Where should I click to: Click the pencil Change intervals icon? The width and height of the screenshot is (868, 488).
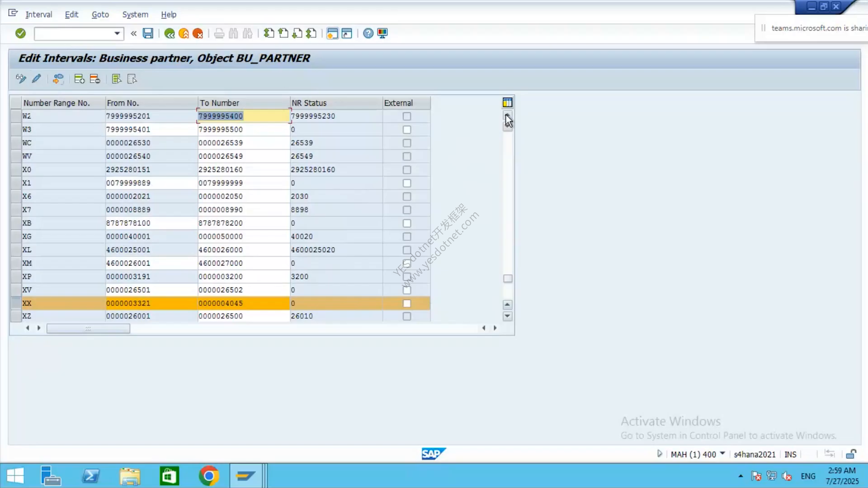[x=36, y=79]
